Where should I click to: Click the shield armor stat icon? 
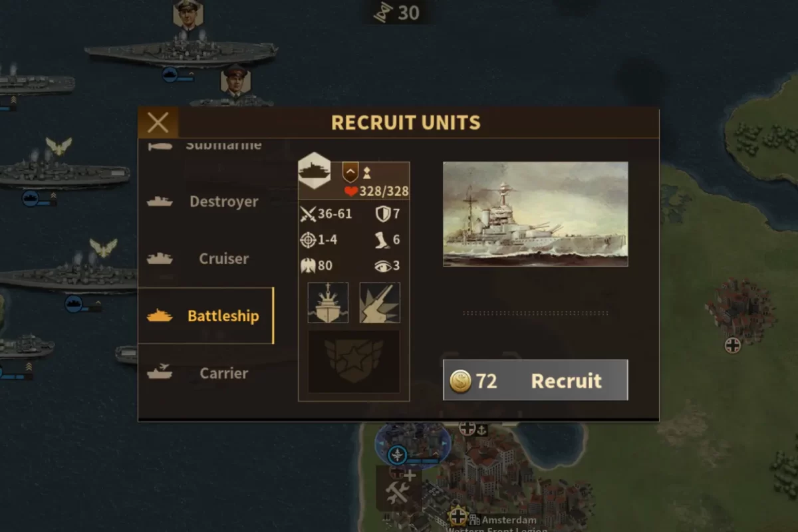pos(382,214)
